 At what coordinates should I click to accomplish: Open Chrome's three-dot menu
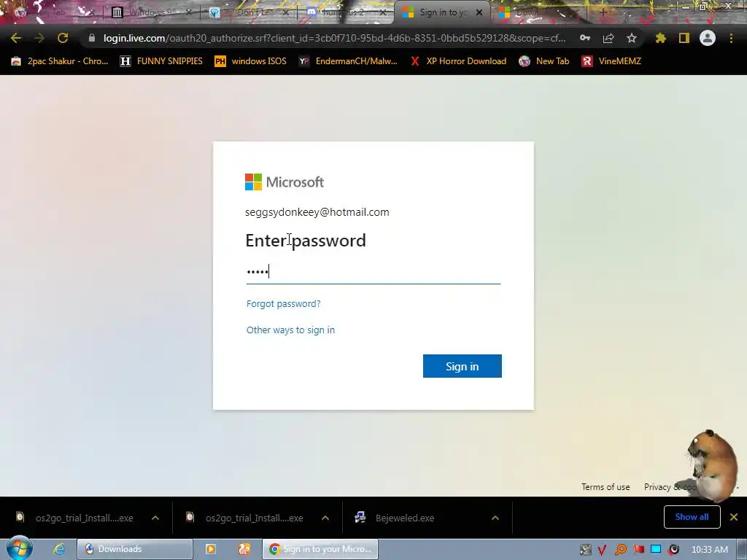click(x=731, y=38)
